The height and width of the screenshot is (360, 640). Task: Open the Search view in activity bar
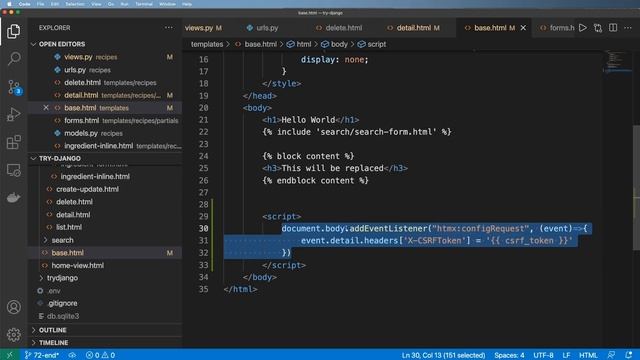point(13,59)
